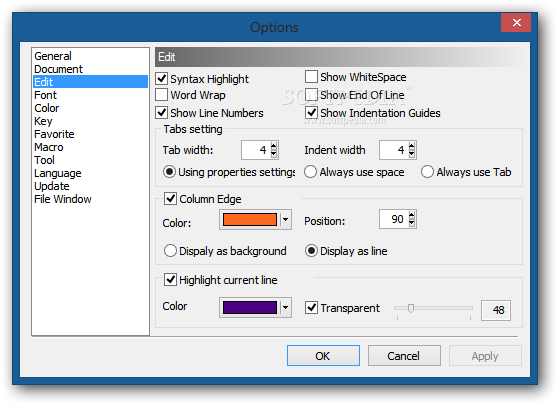The width and height of the screenshot is (558, 405).
Task: Click the orange Column Edge color swatch
Action: click(250, 219)
